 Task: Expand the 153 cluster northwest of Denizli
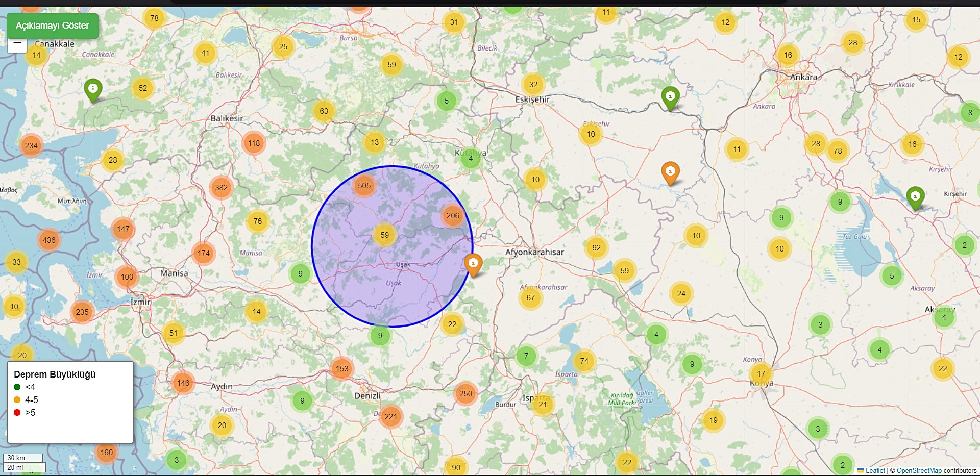click(342, 368)
